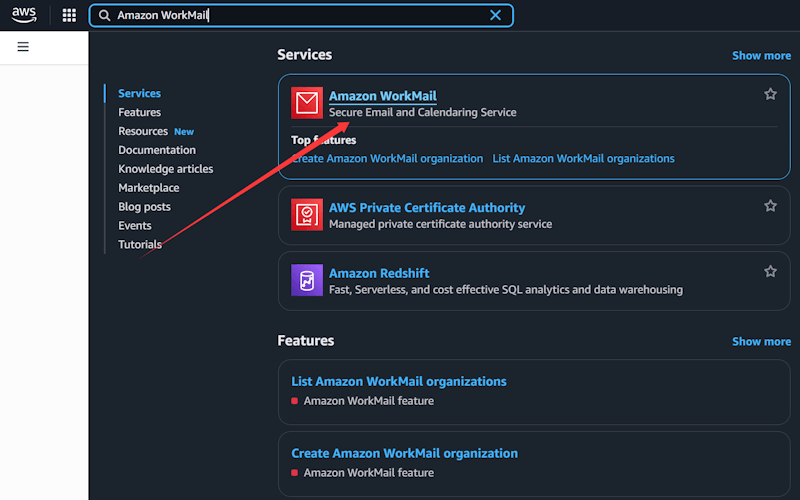Click the Amazon Redshift purple icon

click(x=307, y=280)
